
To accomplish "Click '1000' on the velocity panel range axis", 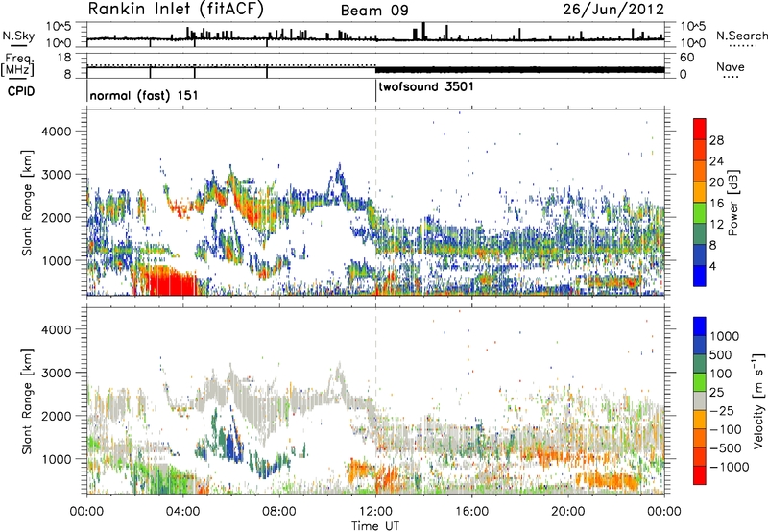I will tap(56, 459).
